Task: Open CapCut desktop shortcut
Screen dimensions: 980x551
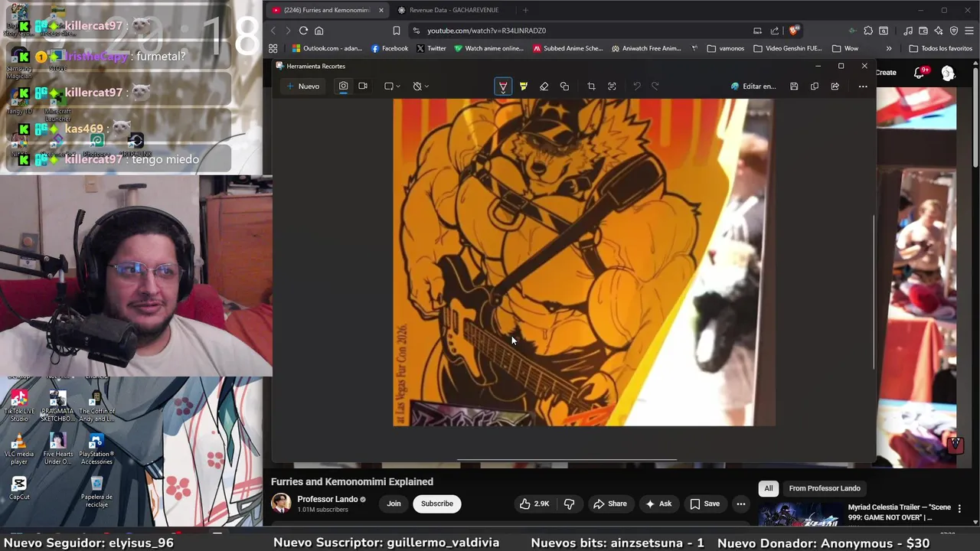Action: (19, 487)
